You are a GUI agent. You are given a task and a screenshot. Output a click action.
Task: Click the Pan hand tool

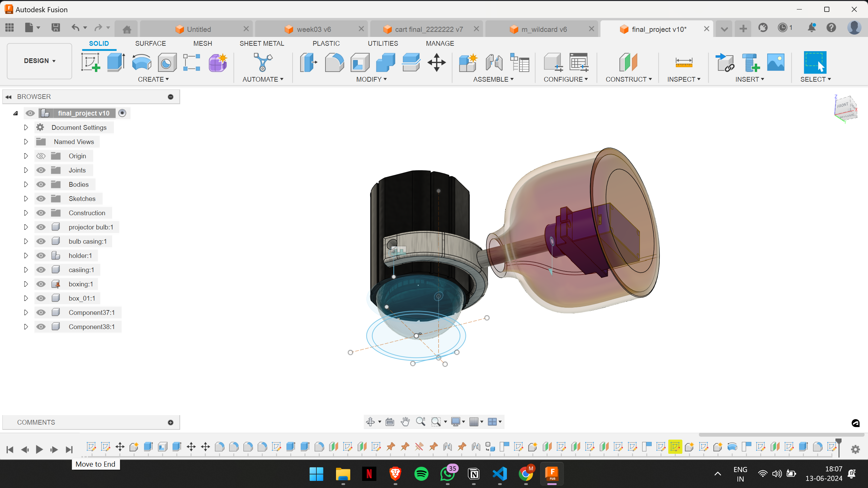click(x=405, y=422)
